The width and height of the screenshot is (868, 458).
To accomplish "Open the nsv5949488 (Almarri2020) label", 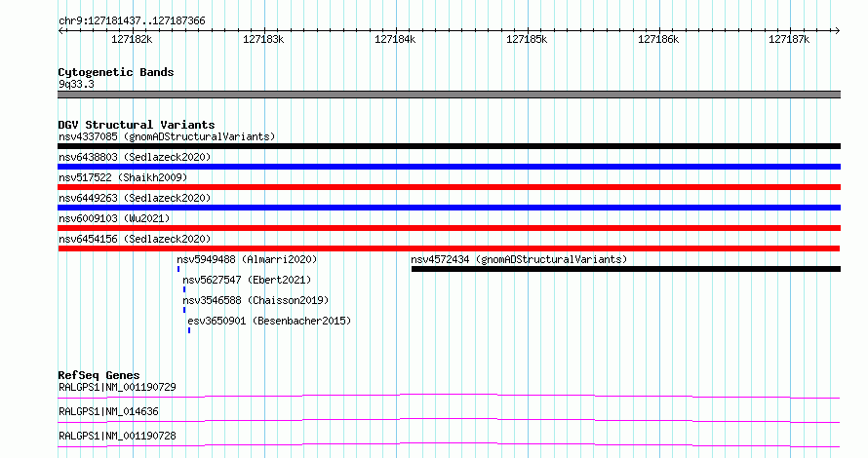I will [247, 259].
